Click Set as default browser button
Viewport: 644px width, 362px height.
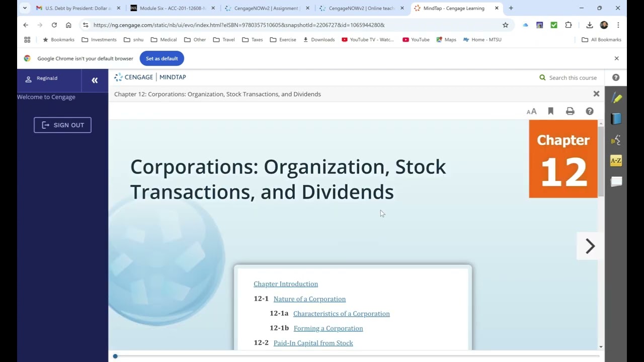[162, 58]
